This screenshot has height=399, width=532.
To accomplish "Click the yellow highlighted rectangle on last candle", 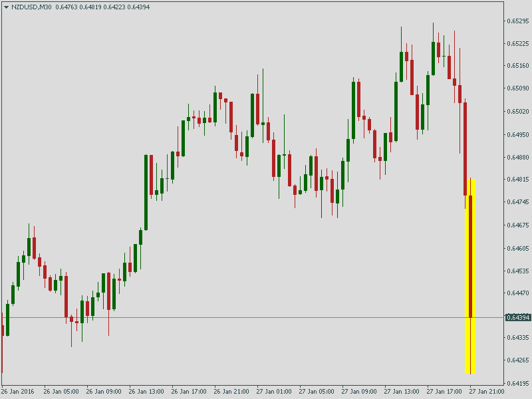I will click(470, 276).
